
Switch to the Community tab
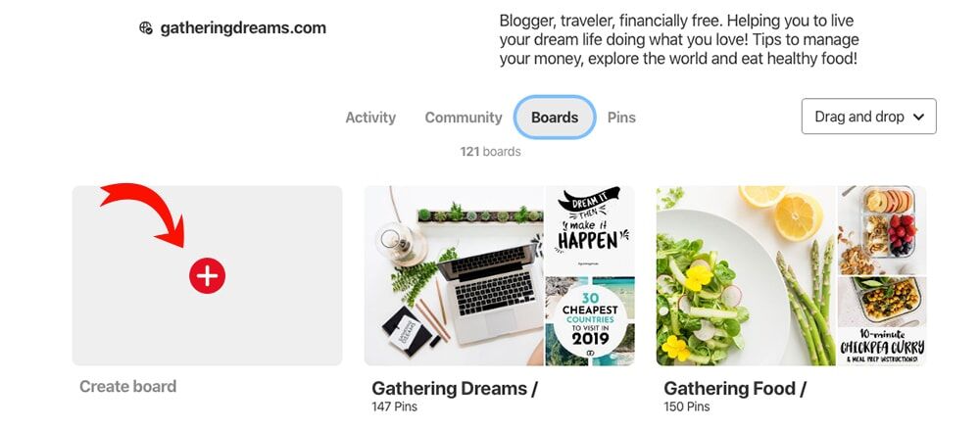point(464,118)
